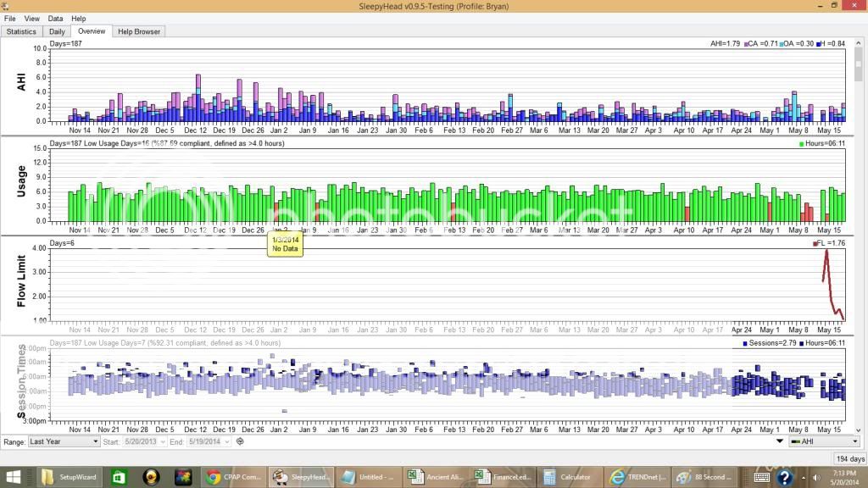This screenshot has width=868, height=488.
Task: Open the File menu
Action: click(10, 19)
